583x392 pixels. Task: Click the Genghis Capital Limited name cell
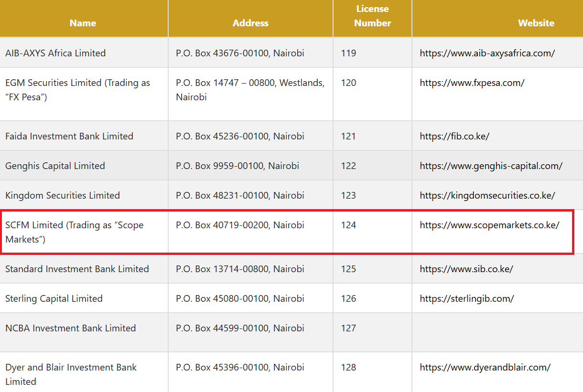pos(55,166)
